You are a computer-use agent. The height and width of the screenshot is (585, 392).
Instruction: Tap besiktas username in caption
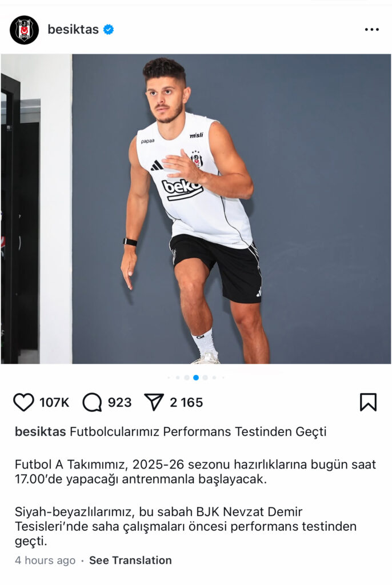pyautogui.click(x=41, y=432)
